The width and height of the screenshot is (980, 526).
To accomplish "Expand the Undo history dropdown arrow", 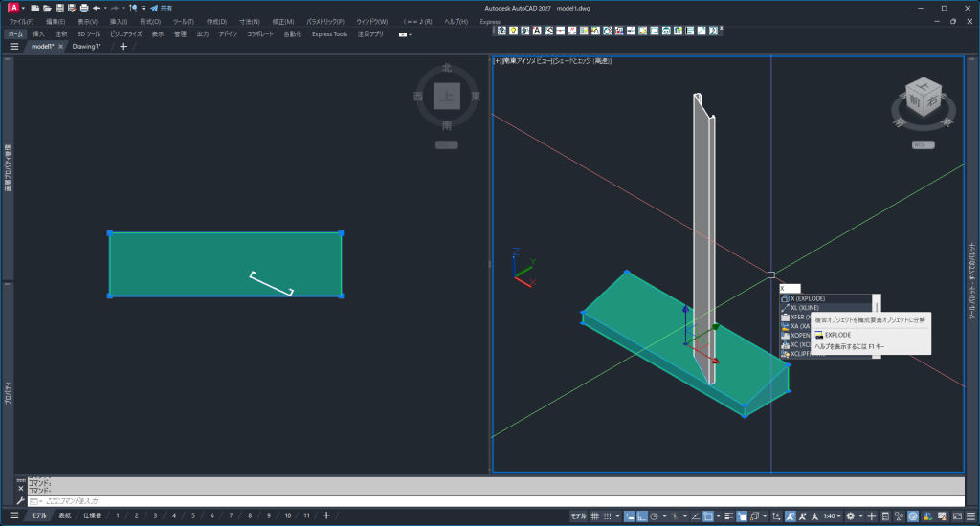I will coord(106,8).
